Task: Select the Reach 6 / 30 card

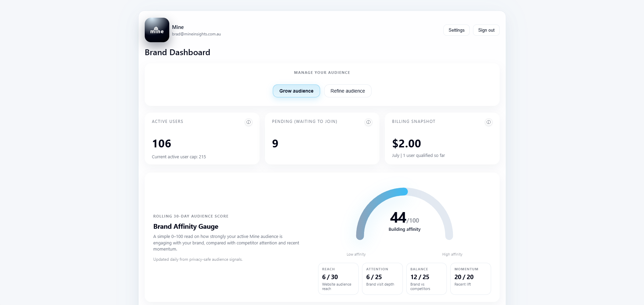Action: click(x=338, y=279)
